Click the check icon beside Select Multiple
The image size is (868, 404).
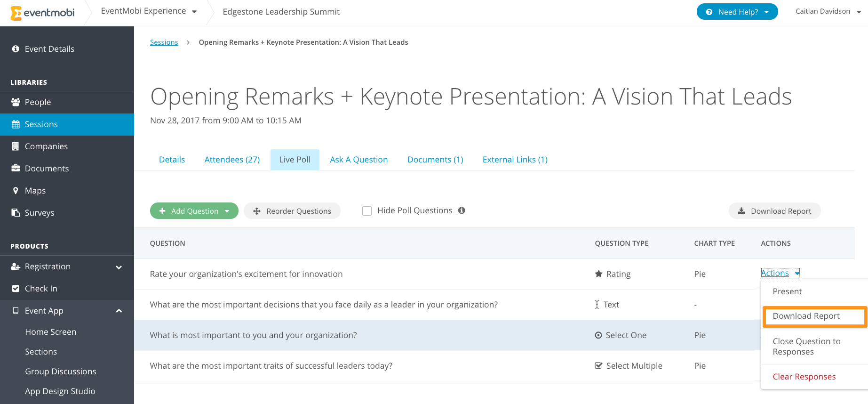click(598, 365)
